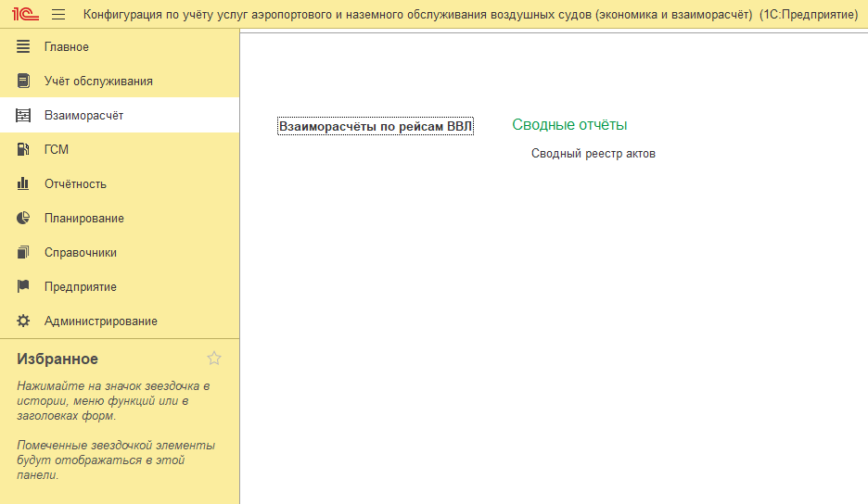Viewport: 868px width, 504px height.
Task: Click the Взаиморасчёт abacus icon
Action: point(23,115)
